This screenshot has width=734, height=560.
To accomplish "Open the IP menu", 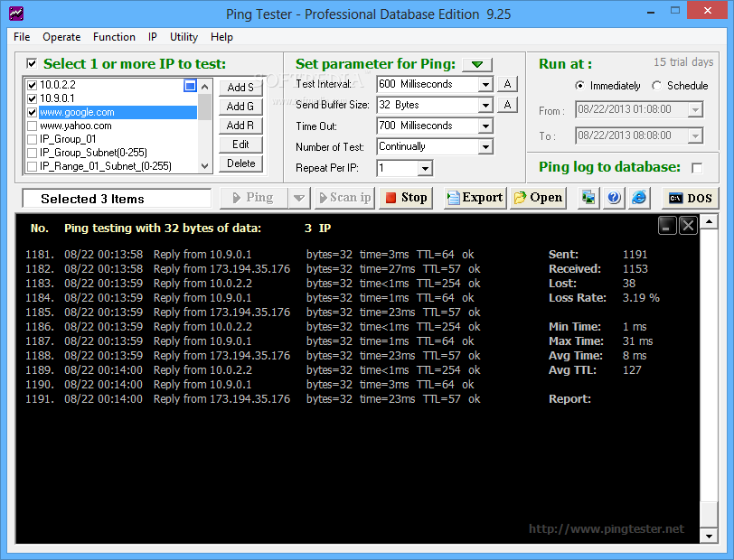I will 152,37.
